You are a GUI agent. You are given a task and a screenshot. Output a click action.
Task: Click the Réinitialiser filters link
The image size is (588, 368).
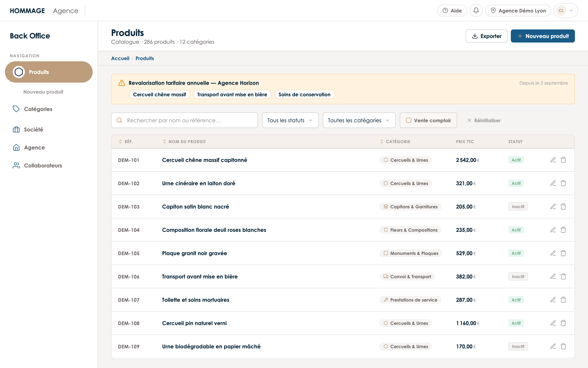(x=484, y=120)
